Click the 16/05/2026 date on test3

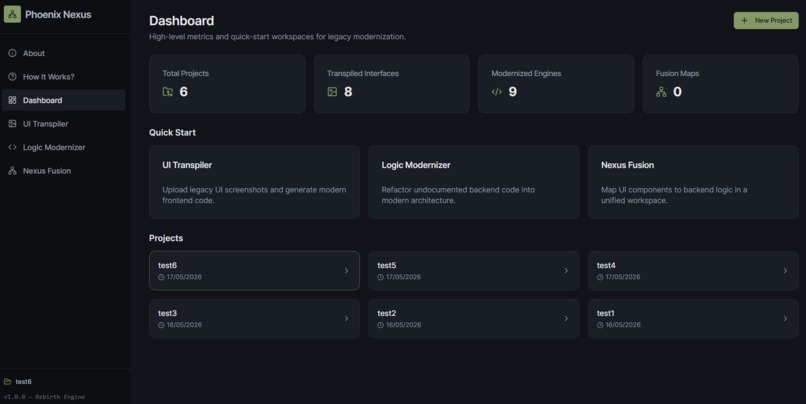pos(184,325)
